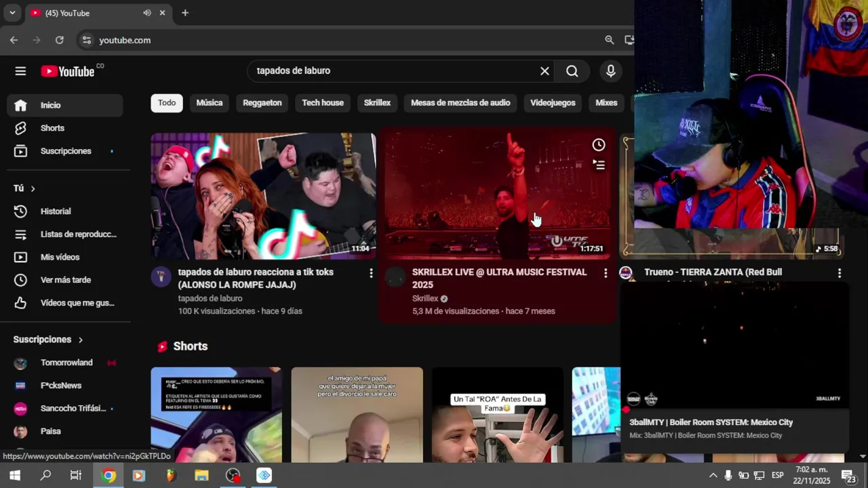The width and height of the screenshot is (868, 488).
Task: Go back with the browser back arrow
Action: click(14, 40)
